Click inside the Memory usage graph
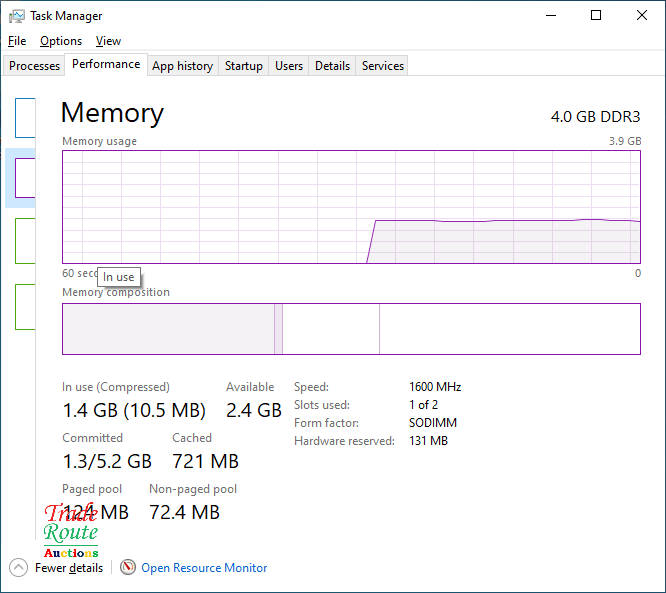This screenshot has width=666, height=593. 351,207
